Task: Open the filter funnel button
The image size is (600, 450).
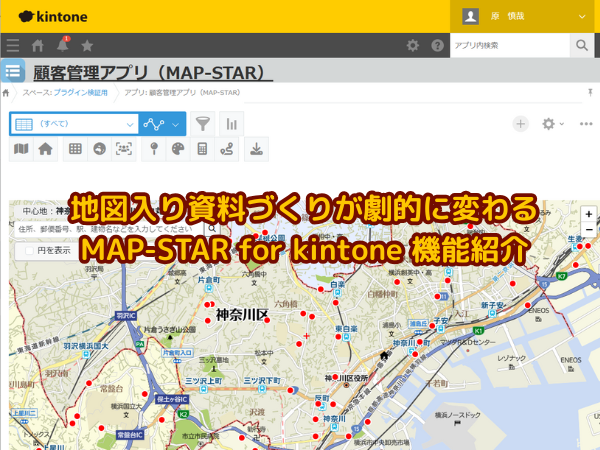Action: 203,124
